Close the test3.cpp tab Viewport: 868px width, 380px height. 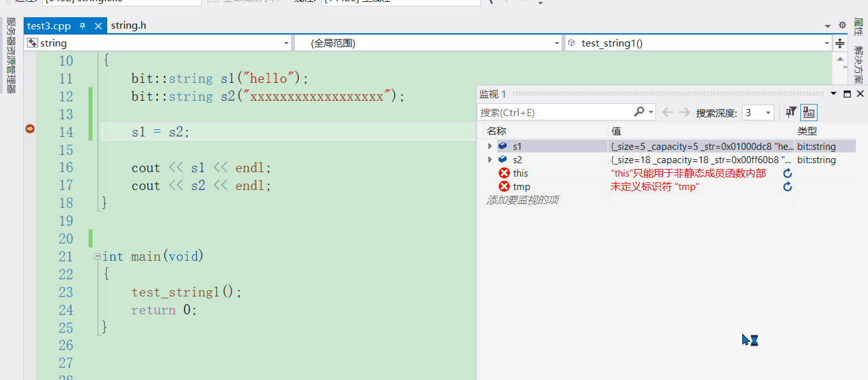(98, 26)
